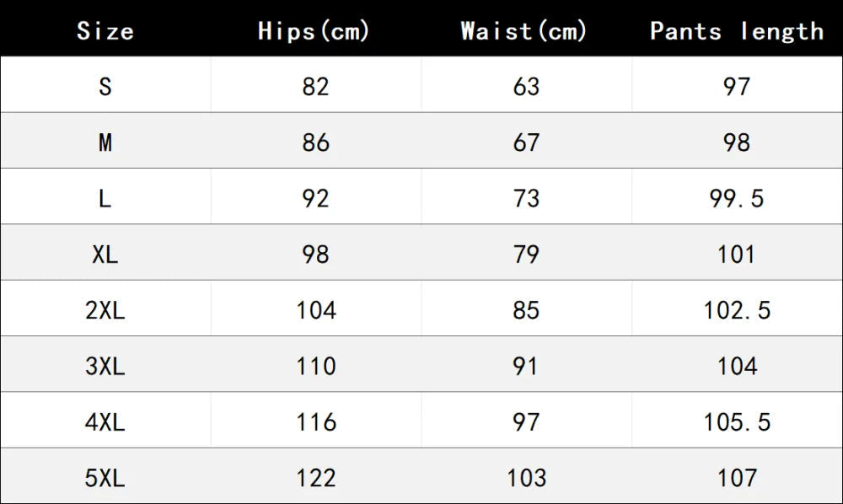Viewport: 843px width, 504px height.
Task: Click waist value 67 in M row
Action: (x=526, y=142)
